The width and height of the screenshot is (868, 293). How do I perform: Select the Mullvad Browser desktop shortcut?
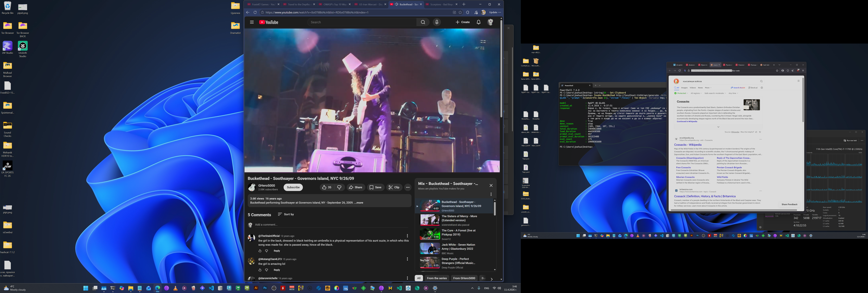coord(7,69)
